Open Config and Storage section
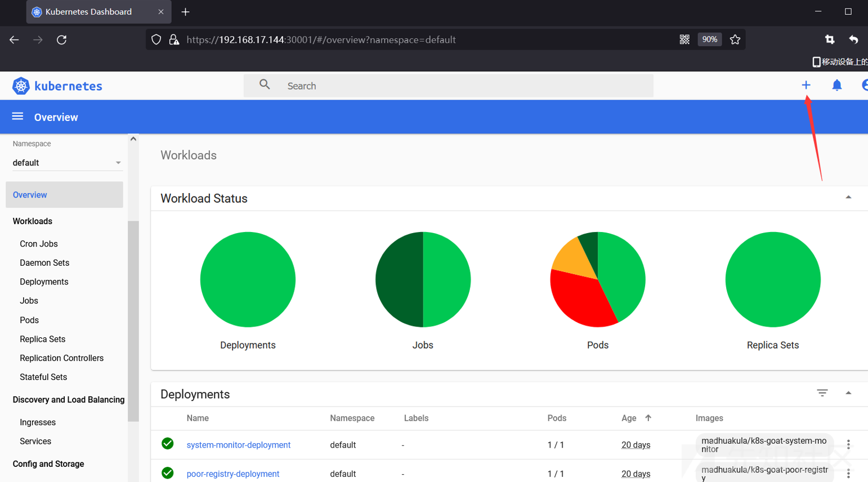The width and height of the screenshot is (868, 482). [48, 464]
